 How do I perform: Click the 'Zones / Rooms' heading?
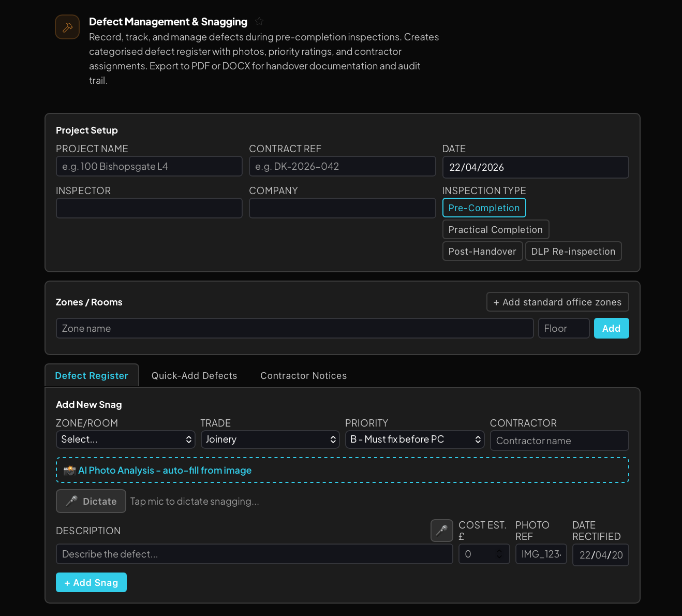click(89, 302)
